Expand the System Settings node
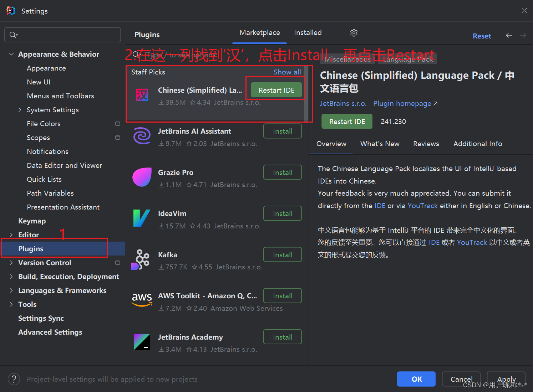The image size is (533, 392). click(x=20, y=110)
